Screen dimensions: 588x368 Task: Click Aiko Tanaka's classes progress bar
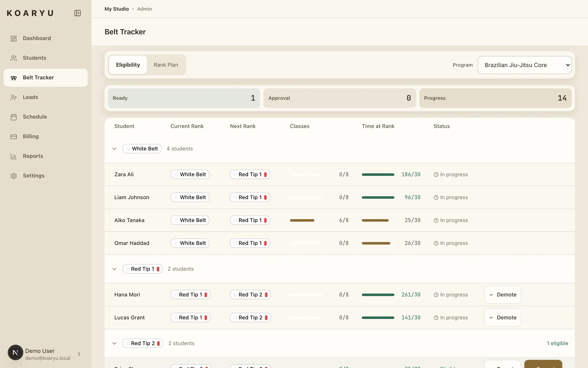[306, 220]
